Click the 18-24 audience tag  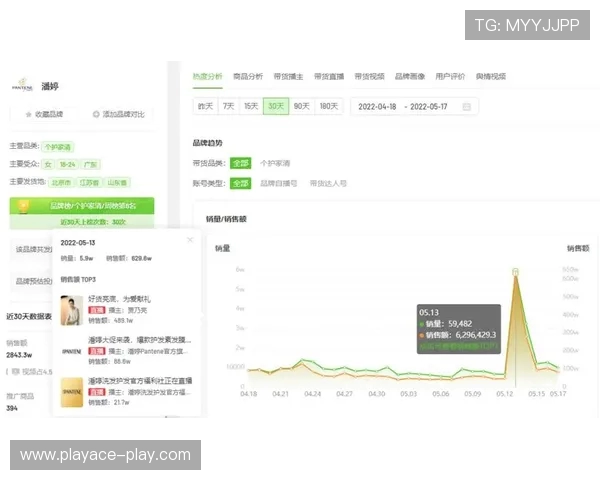(x=67, y=165)
